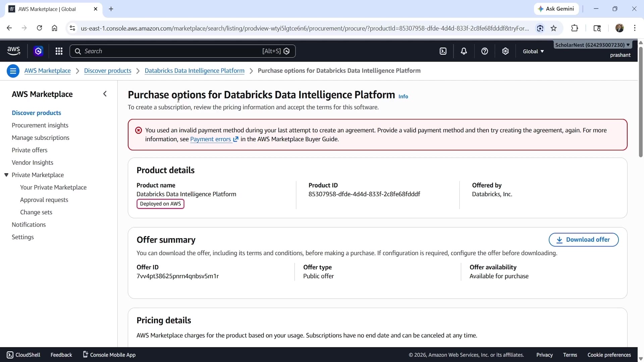Open Approval requests in sidebar
The width and height of the screenshot is (644, 362).
coord(44,200)
